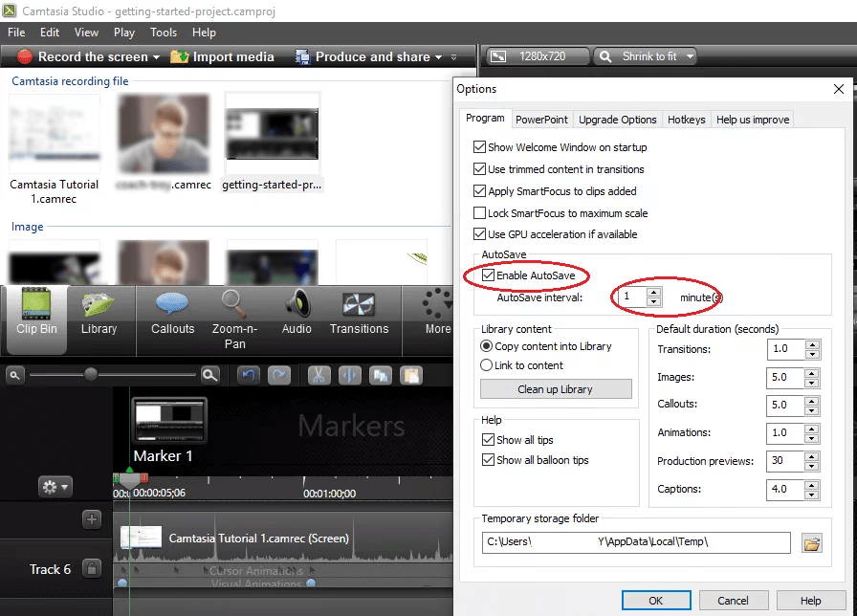Select the Link to content option

click(487, 365)
